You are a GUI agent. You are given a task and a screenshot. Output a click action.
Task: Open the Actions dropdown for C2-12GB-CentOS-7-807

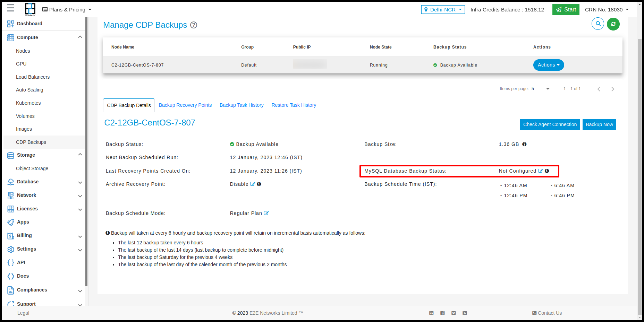click(548, 65)
